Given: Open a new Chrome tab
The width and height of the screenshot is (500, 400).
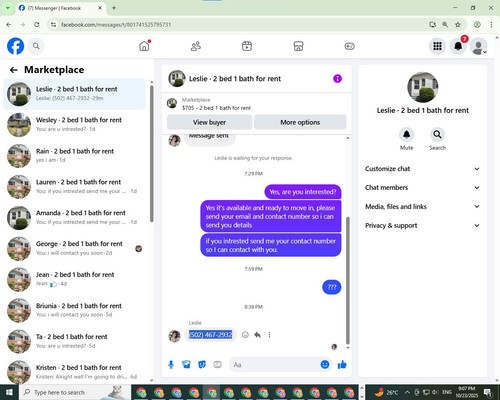Looking at the screenshot, I should pyautogui.click(x=114, y=8).
